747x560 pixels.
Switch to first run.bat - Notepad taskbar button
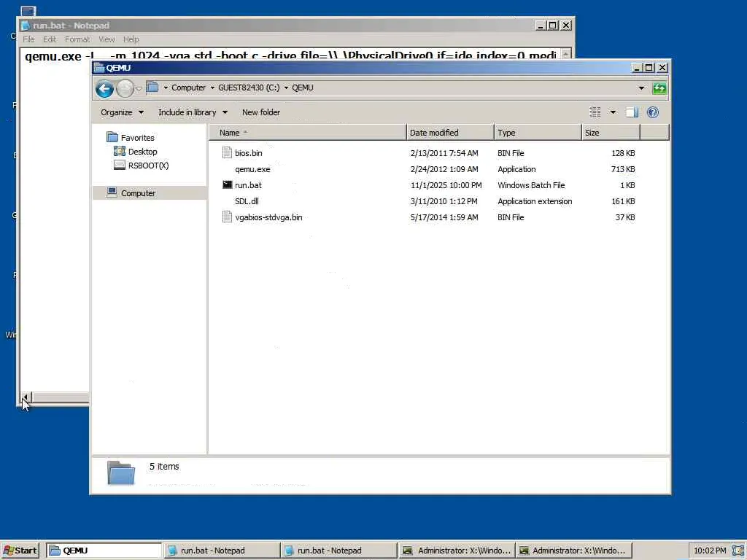(222, 551)
